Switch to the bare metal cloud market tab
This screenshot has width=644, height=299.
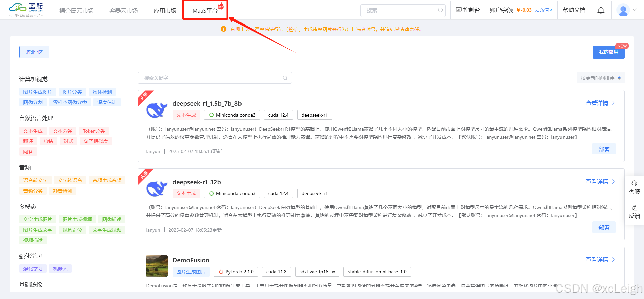[x=76, y=11]
